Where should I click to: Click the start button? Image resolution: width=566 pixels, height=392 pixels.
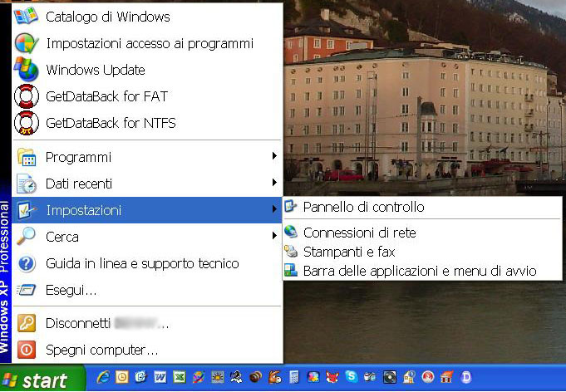click(x=42, y=378)
